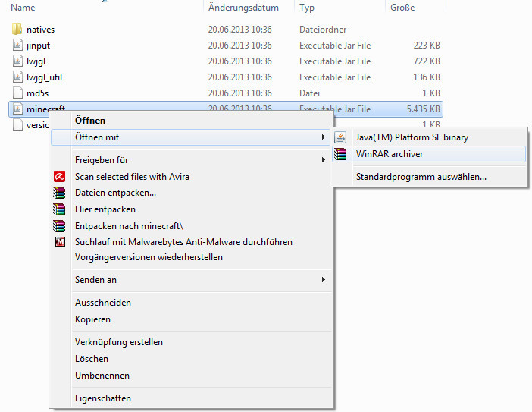Click the lwjgl jar file icon
The image size is (532, 412).
pyautogui.click(x=17, y=61)
